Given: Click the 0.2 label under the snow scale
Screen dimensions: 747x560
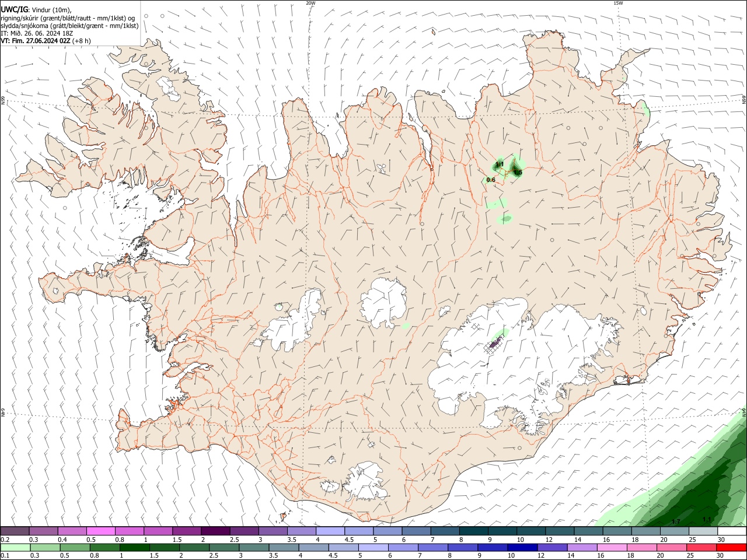Looking at the screenshot, I should coord(5,540).
